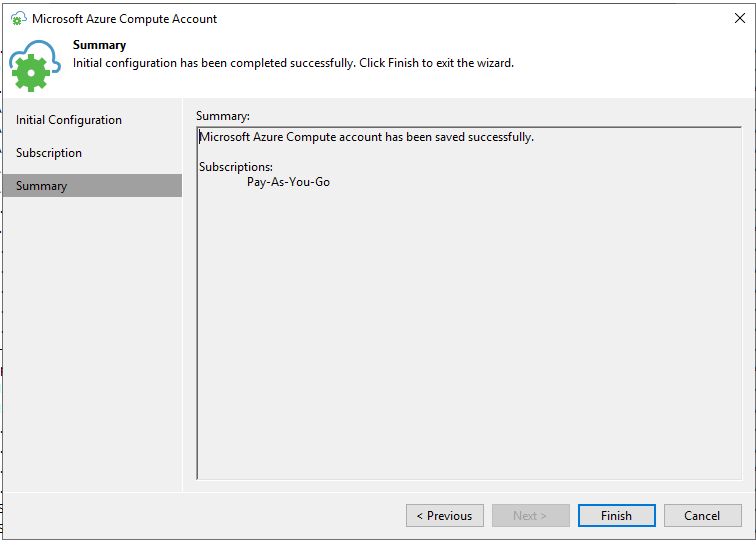Click Finish to exit the wizard

617,515
